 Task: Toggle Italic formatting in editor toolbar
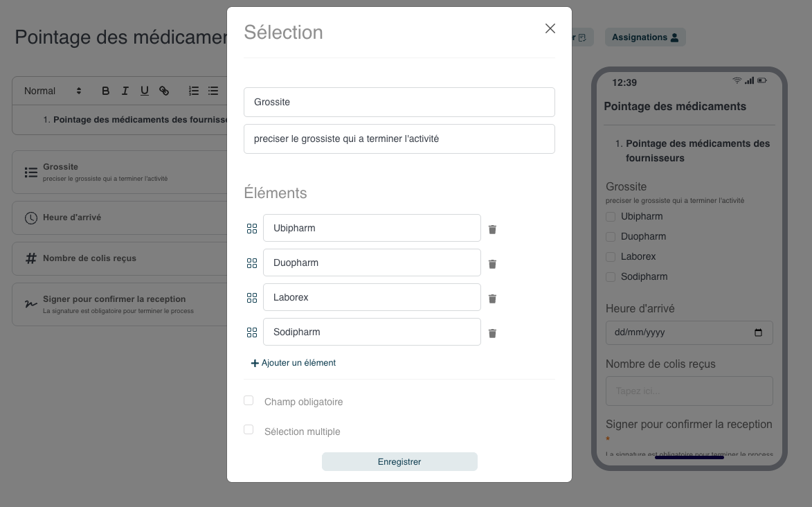point(125,91)
